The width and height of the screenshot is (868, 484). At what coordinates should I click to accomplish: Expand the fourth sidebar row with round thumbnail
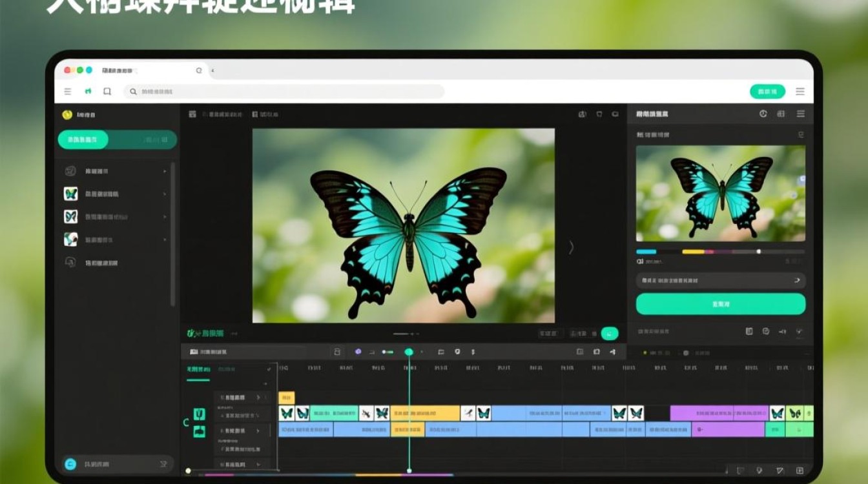coord(165,239)
